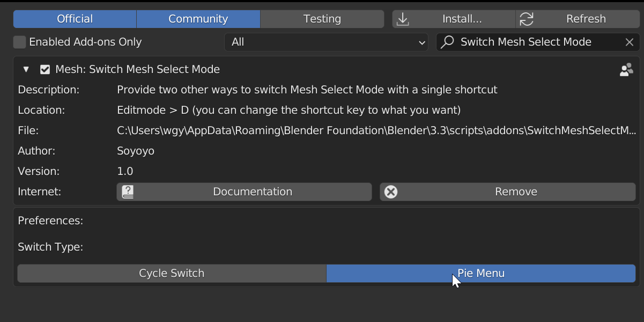Screen dimensions: 644x322
Task: Click the author name Soyoyo
Action: point(136,151)
